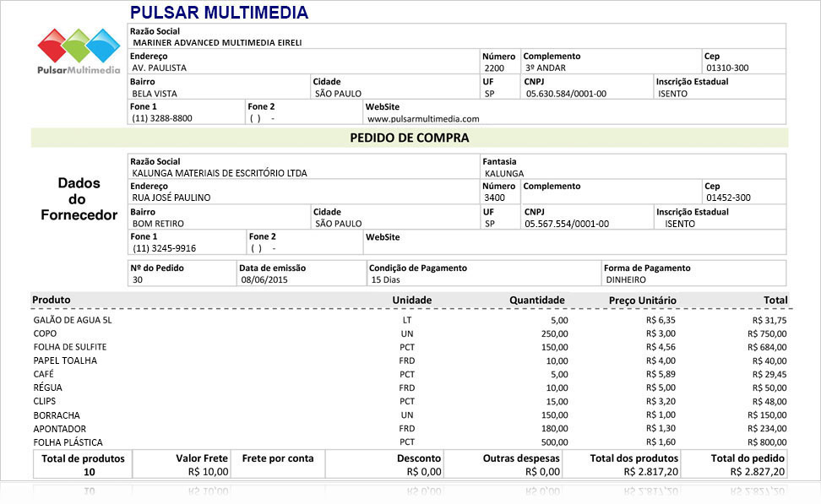Click the payment method "DINHEIRO"
Screen dimensions: 821x504
(626, 280)
